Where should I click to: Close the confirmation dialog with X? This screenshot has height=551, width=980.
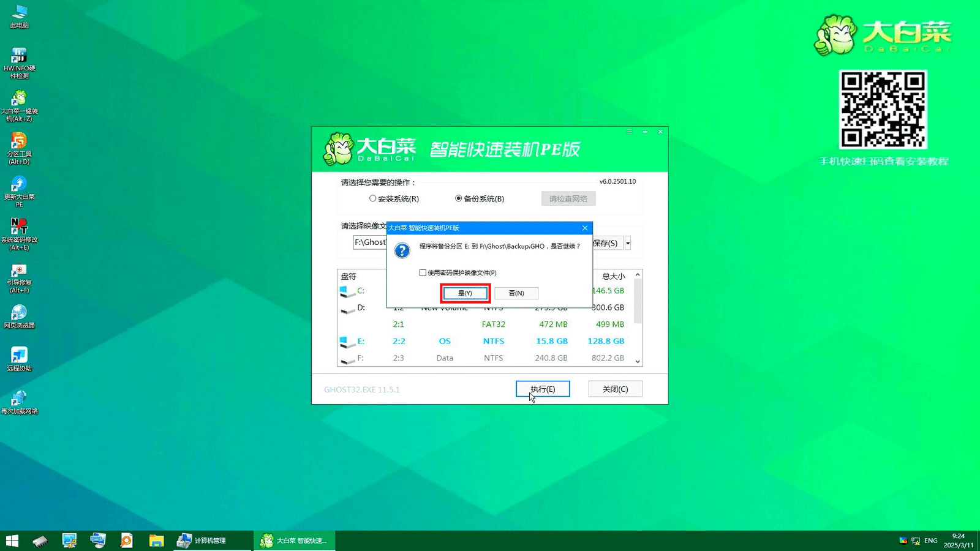[585, 228]
